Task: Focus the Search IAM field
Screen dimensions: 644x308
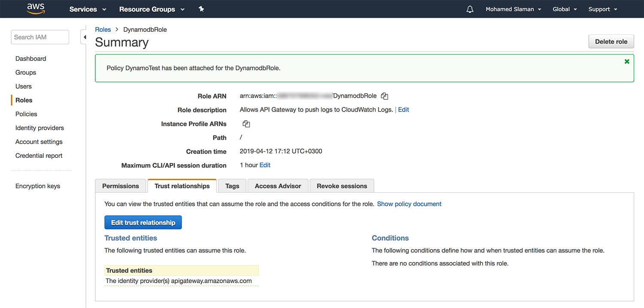Action: [40, 37]
